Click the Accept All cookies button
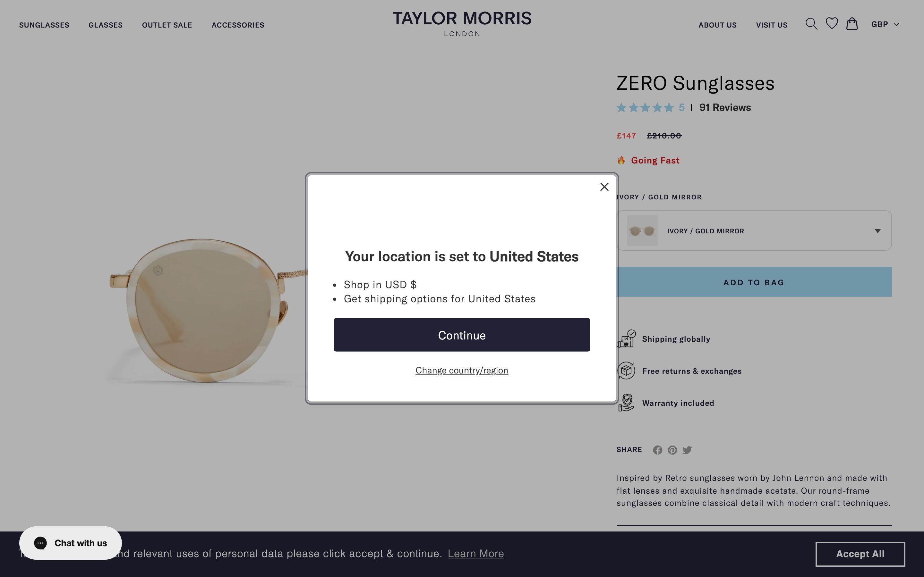Screen dimensions: 924x577 click(x=860, y=554)
